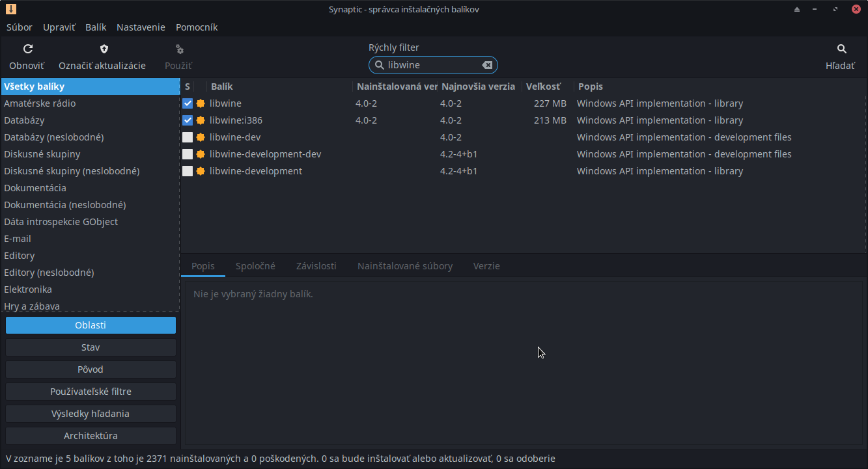868x469 pixels.
Task: Click the Stav filter button
Action: coord(91,347)
